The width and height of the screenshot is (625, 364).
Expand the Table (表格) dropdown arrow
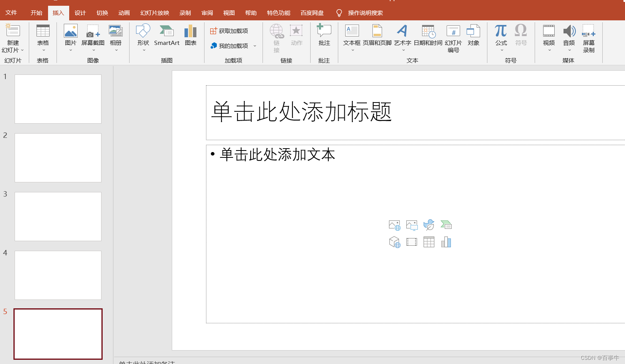point(43,50)
